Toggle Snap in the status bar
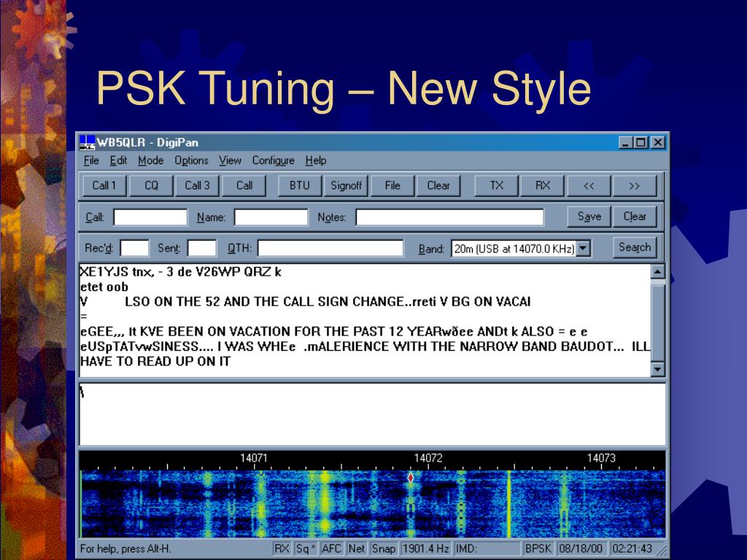 (384, 548)
